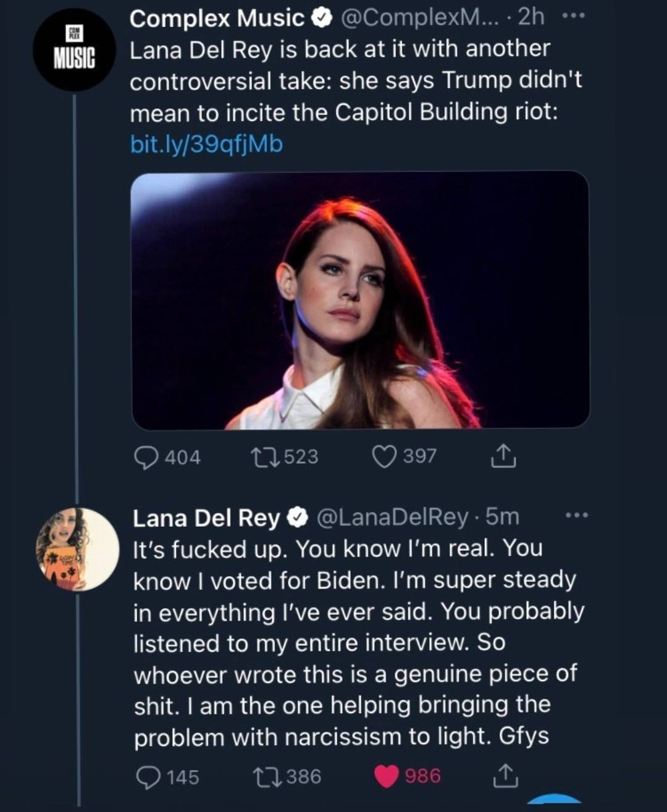
Task: Reply to the Complex Music tweet
Action: coord(146,457)
